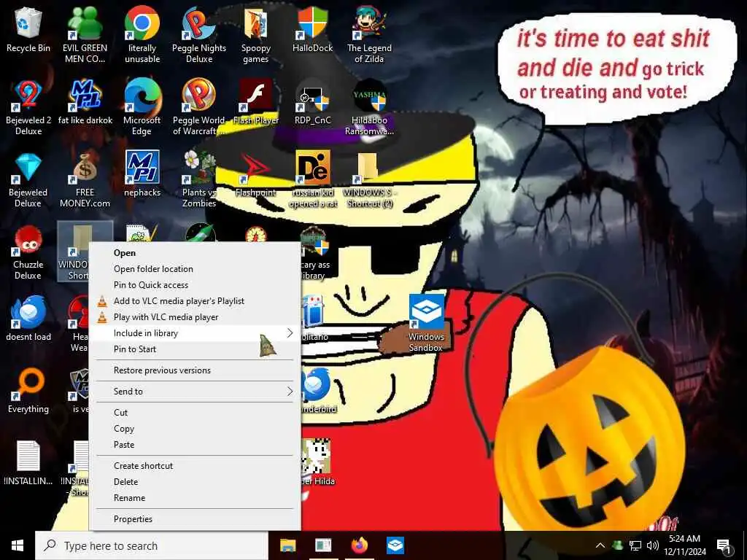Select 'russian kid opened a rat' icon
The width and height of the screenshot is (747, 560).
pyautogui.click(x=313, y=179)
